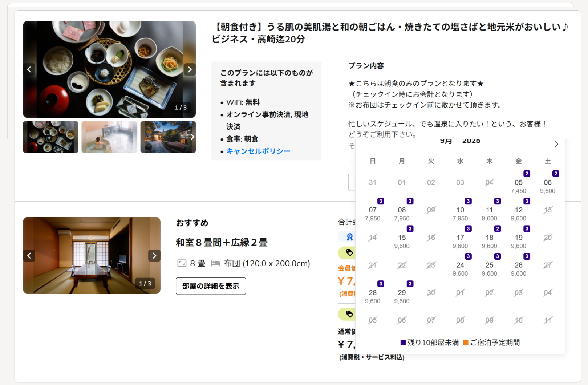
Task: Show next meal photo in top carousel
Action: point(190,69)
